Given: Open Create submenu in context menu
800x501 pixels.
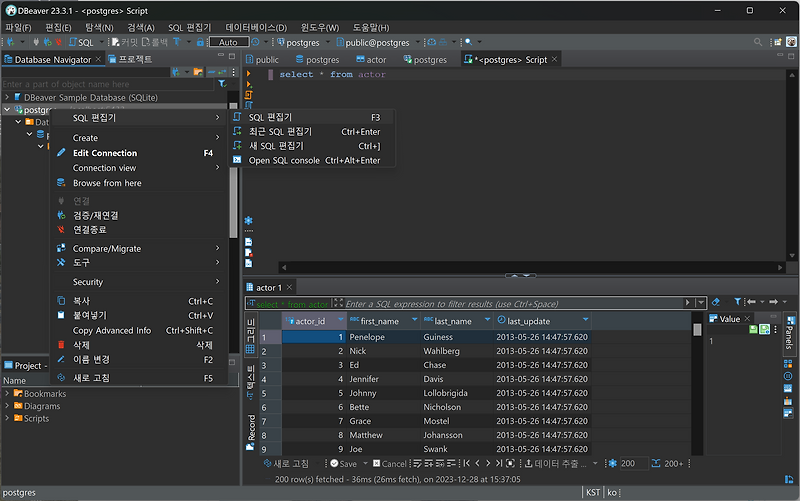Looking at the screenshot, I should click(x=139, y=138).
